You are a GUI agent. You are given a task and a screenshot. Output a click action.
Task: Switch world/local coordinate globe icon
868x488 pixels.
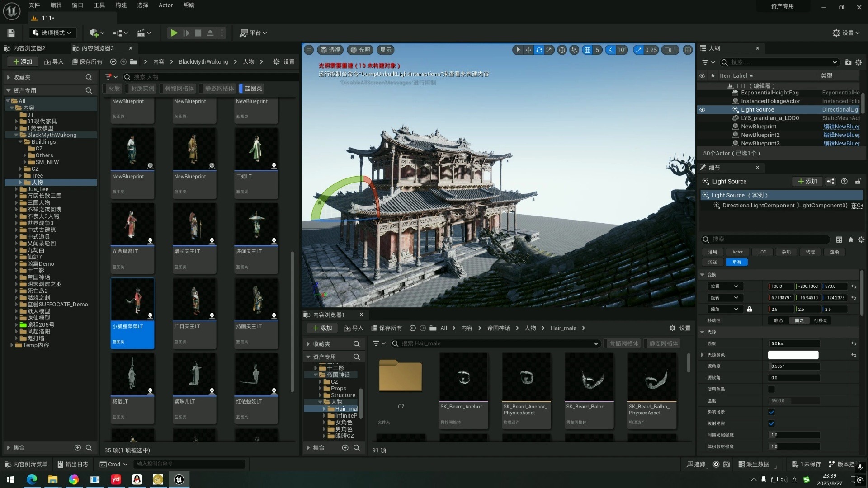pyautogui.click(x=562, y=50)
